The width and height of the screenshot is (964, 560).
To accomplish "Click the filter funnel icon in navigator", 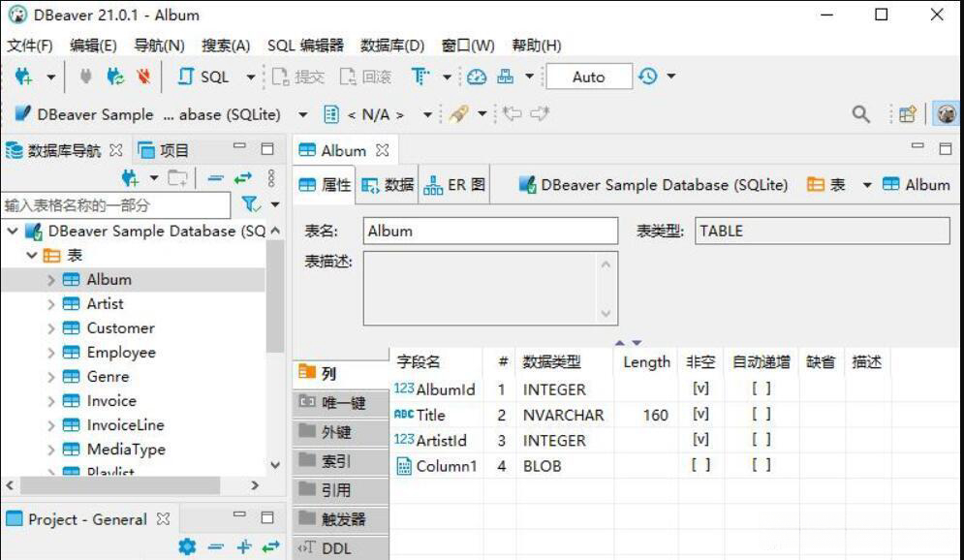I will point(251,204).
